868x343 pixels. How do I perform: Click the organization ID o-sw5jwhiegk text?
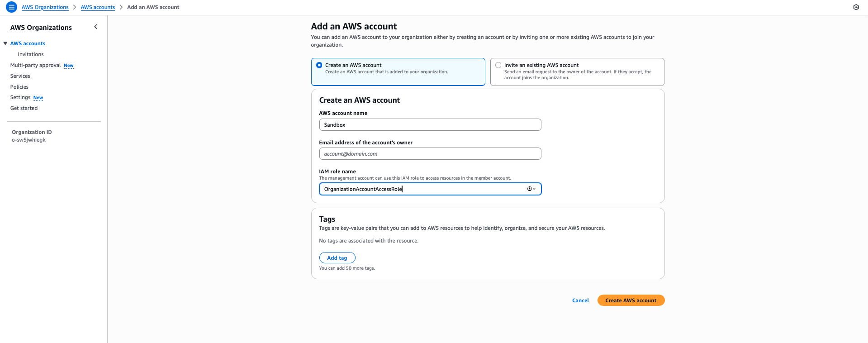pos(28,140)
